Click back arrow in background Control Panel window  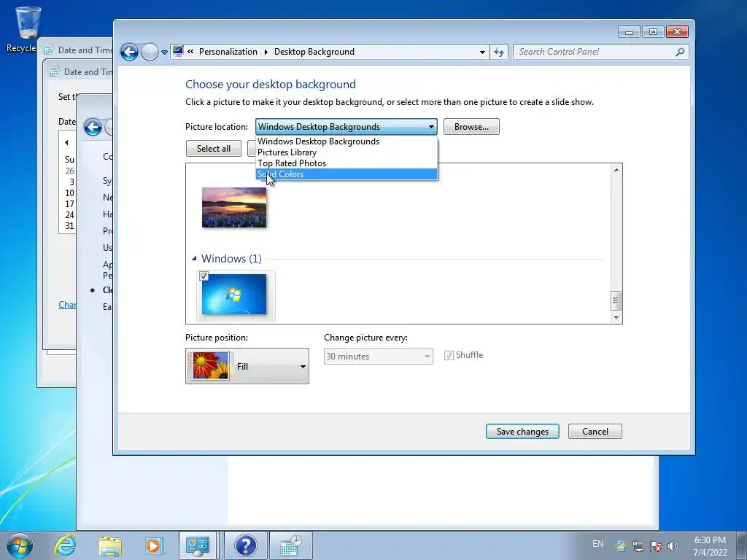pyautogui.click(x=93, y=127)
